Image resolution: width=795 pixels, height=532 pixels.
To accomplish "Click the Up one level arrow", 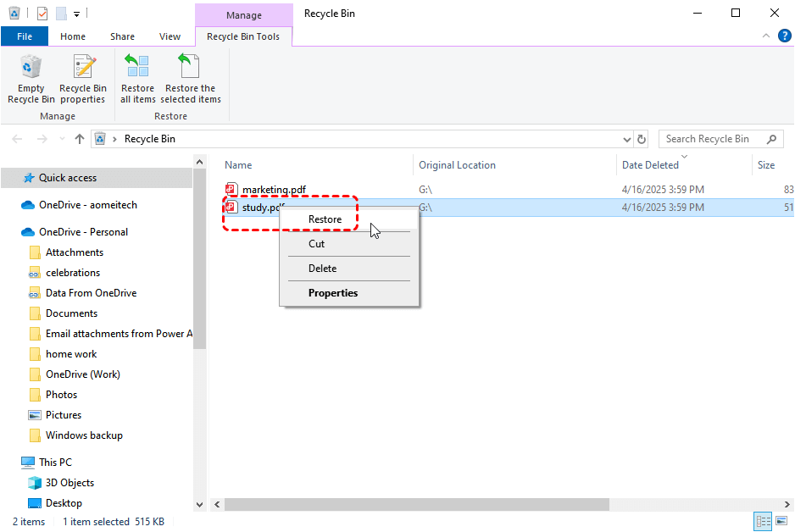I will pos(80,139).
